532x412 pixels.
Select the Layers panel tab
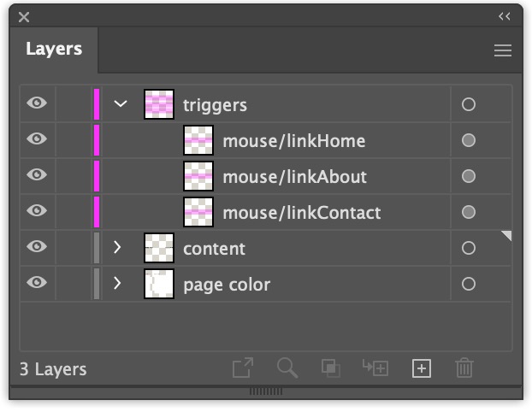(x=54, y=50)
